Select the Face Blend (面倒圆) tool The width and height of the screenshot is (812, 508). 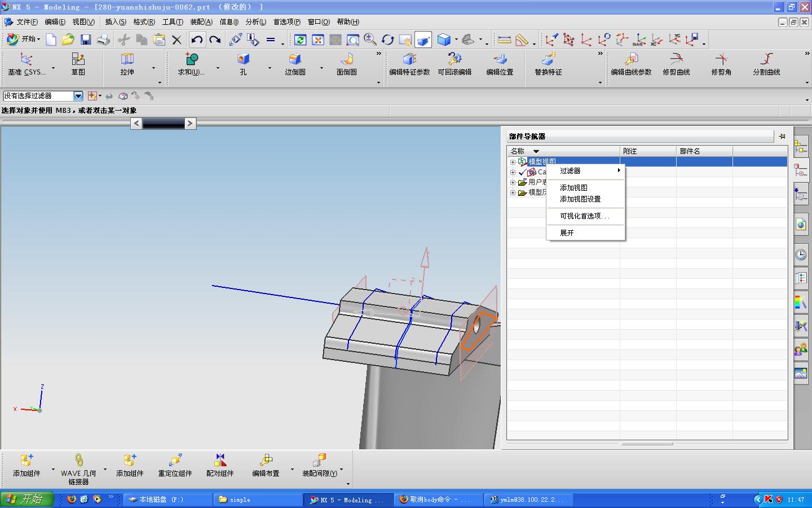point(346,64)
